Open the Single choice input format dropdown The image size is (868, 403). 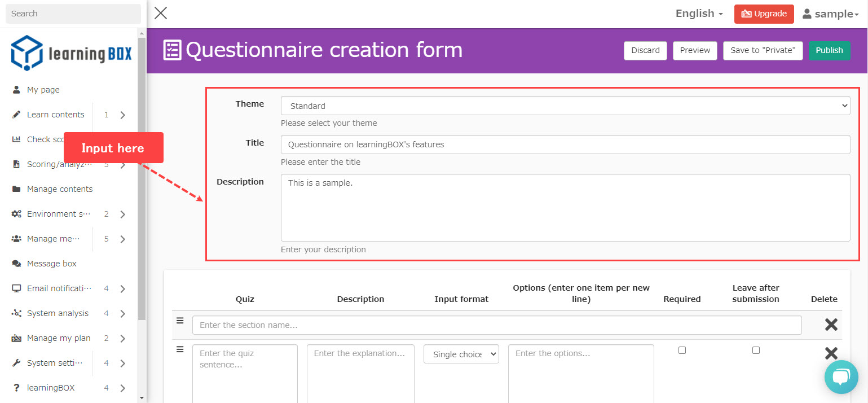[461, 354]
